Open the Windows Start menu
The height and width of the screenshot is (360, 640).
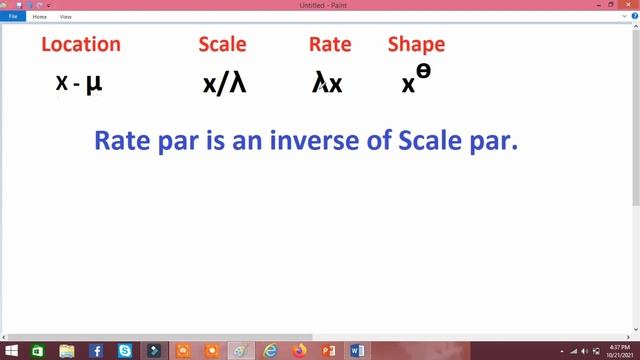(x=11, y=351)
